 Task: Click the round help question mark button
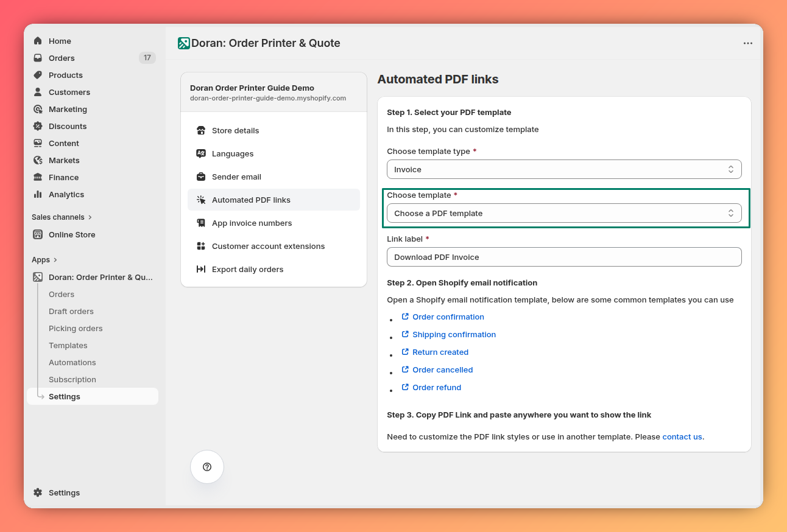207,467
